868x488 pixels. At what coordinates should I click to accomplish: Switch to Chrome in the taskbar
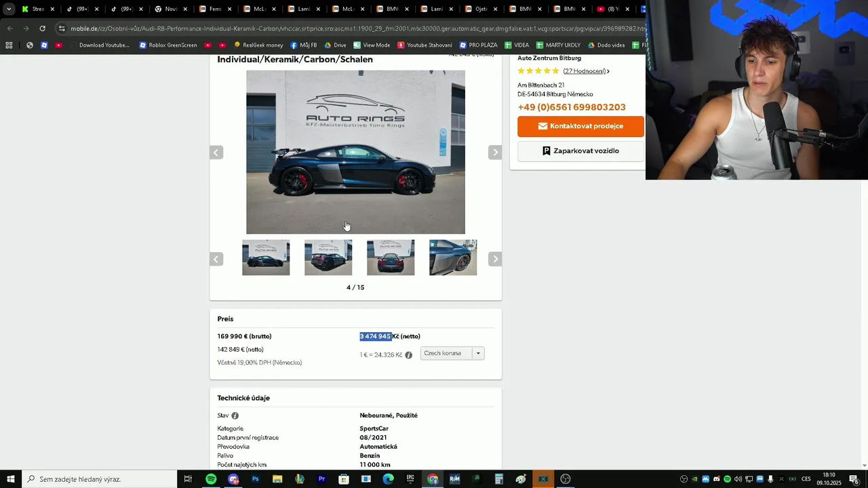(433, 479)
